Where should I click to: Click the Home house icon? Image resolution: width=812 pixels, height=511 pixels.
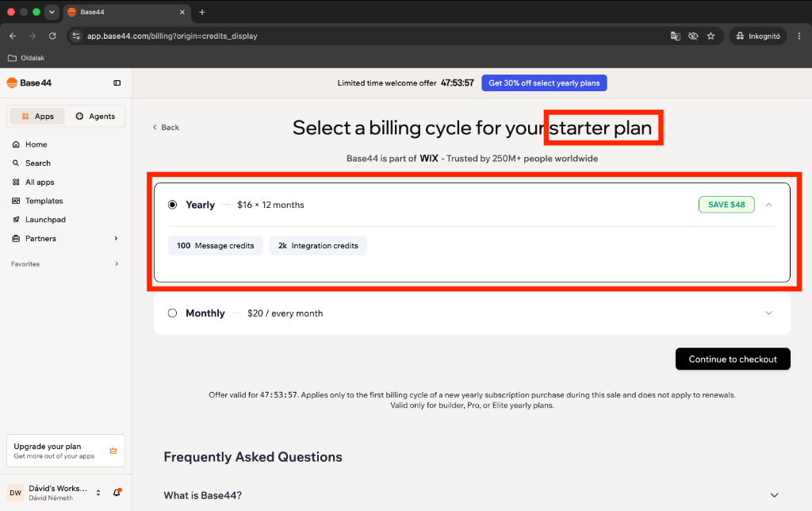click(16, 144)
